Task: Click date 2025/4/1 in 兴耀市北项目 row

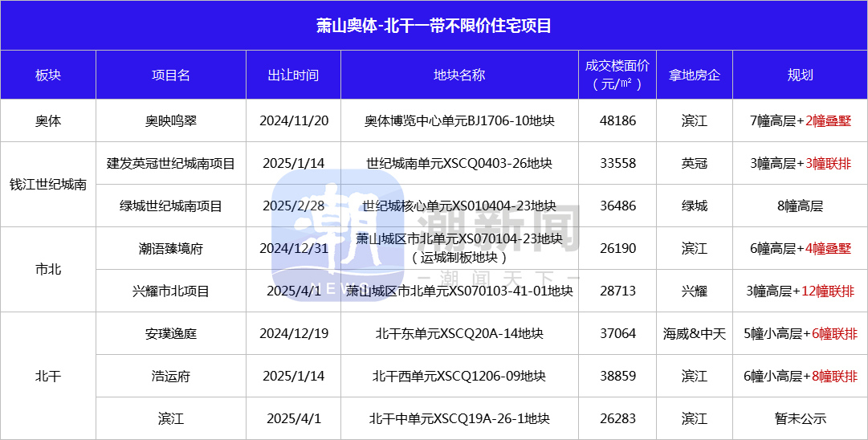Action: 293,291
